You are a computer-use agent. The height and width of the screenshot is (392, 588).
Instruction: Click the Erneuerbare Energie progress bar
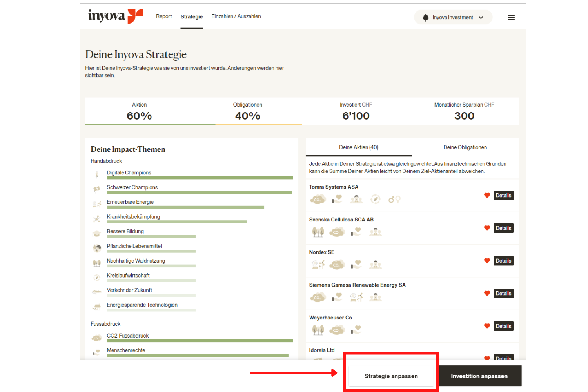tap(185, 207)
